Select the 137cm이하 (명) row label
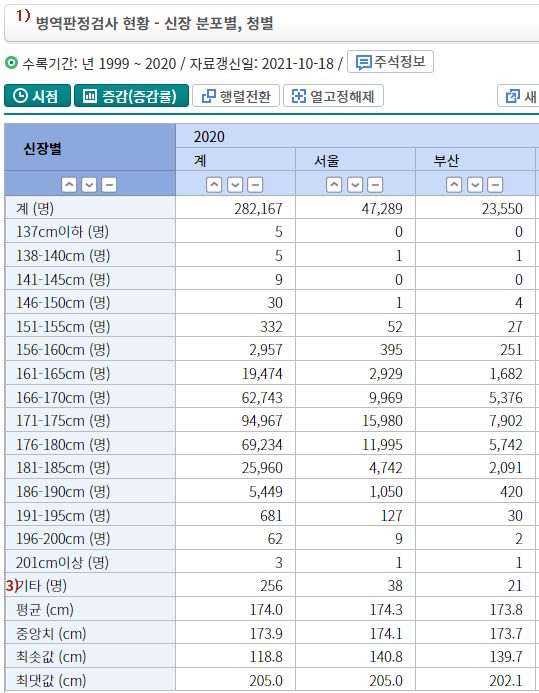Screen dimensions: 539x693 click(62, 232)
